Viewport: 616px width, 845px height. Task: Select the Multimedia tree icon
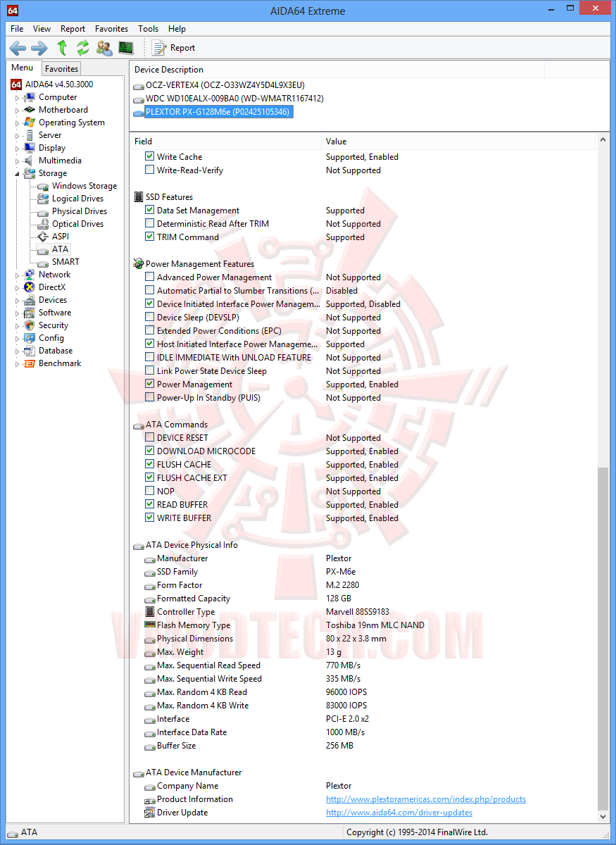[x=30, y=161]
